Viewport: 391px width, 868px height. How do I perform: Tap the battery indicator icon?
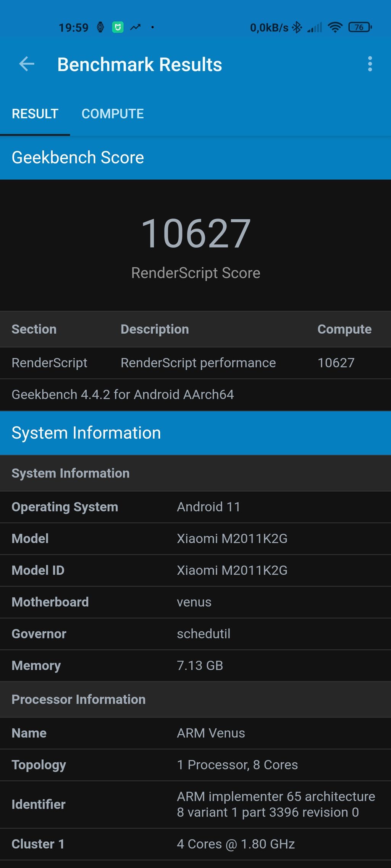pos(360,27)
